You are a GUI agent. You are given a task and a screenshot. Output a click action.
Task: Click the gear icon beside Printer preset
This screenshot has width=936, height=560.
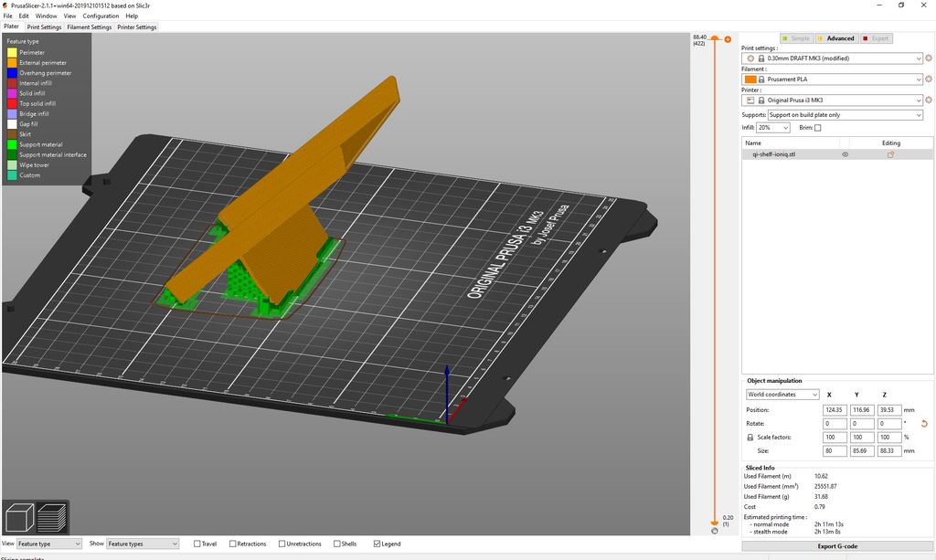point(928,100)
